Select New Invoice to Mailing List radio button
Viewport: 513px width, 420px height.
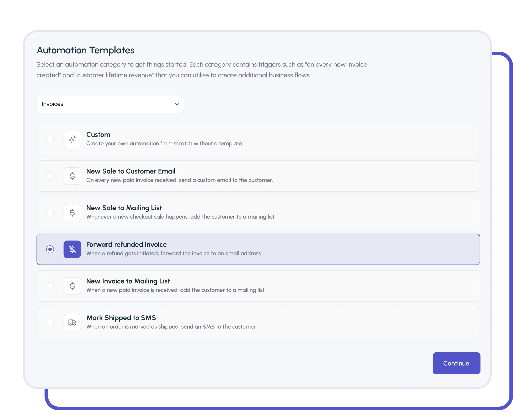pos(50,286)
